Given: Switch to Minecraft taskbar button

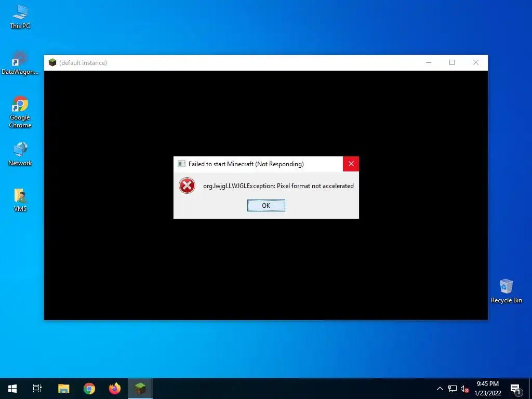Looking at the screenshot, I should 140,389.
